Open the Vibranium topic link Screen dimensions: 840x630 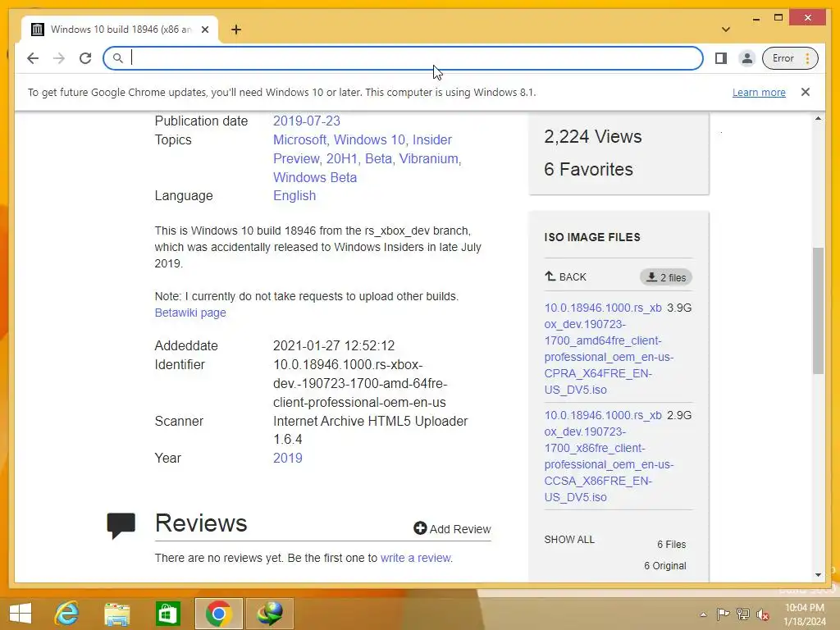click(x=429, y=158)
